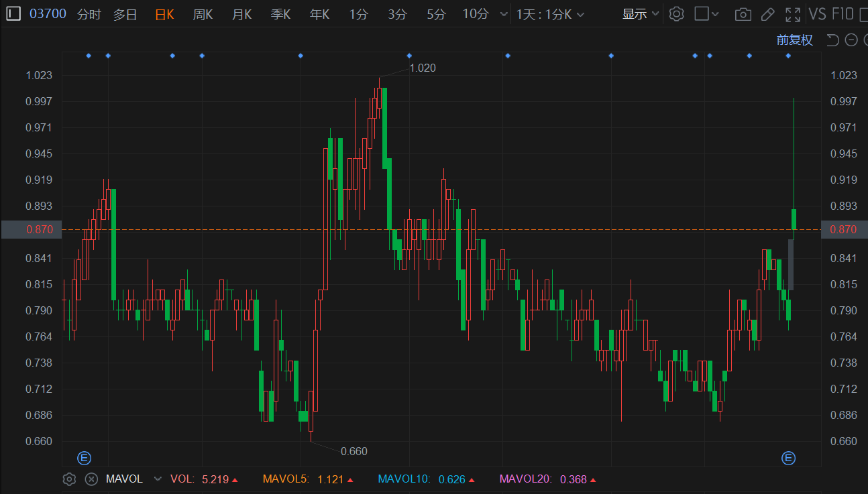Take a chart snapshot with camera icon

click(743, 14)
